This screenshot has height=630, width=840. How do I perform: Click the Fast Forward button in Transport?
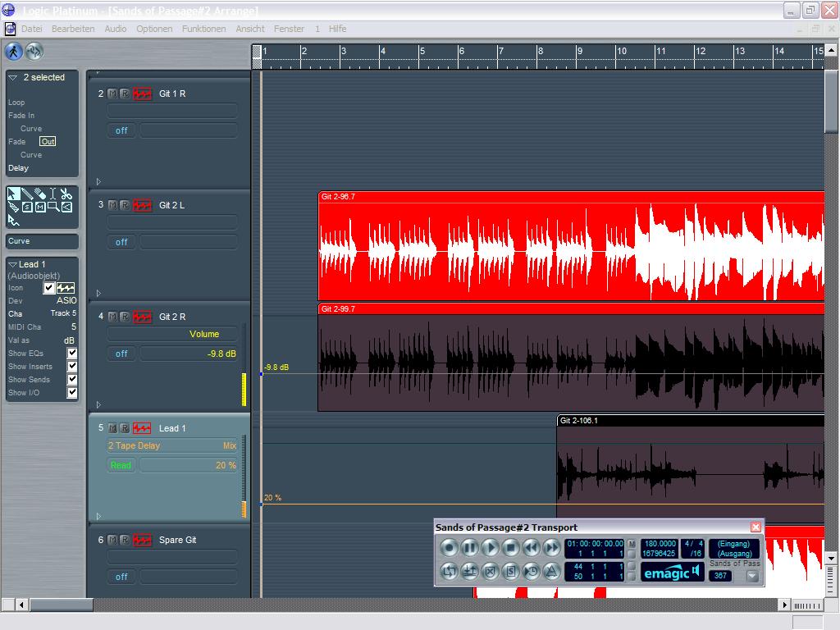(551, 548)
